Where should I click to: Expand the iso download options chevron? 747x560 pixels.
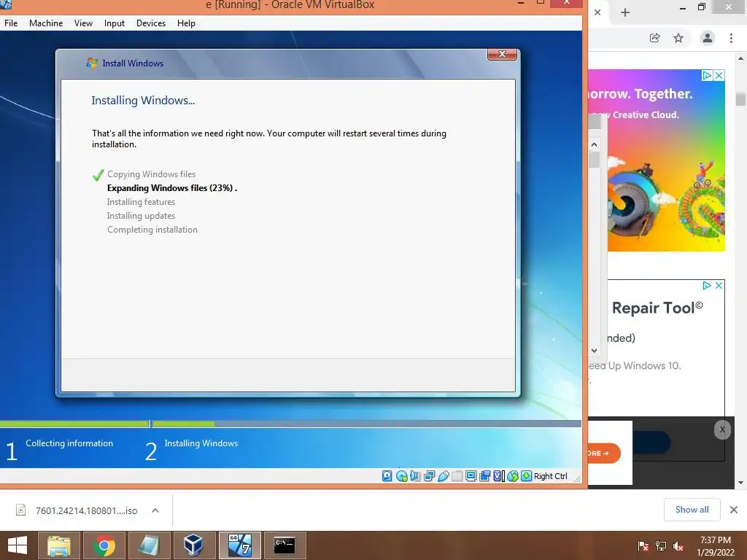(155, 510)
